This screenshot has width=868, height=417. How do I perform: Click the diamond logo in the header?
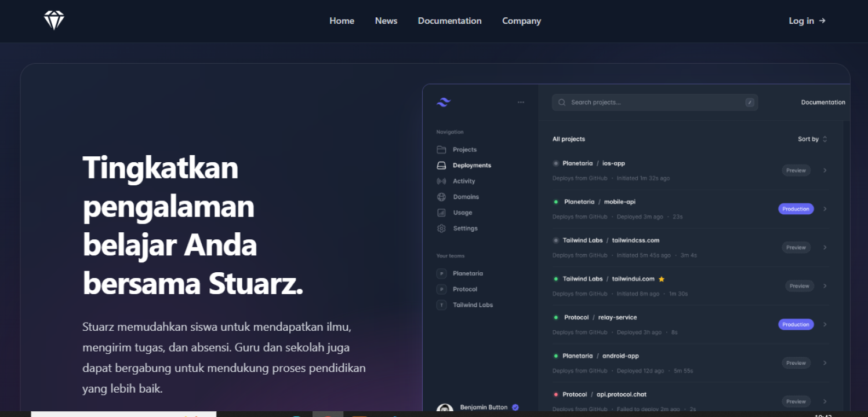tap(54, 21)
